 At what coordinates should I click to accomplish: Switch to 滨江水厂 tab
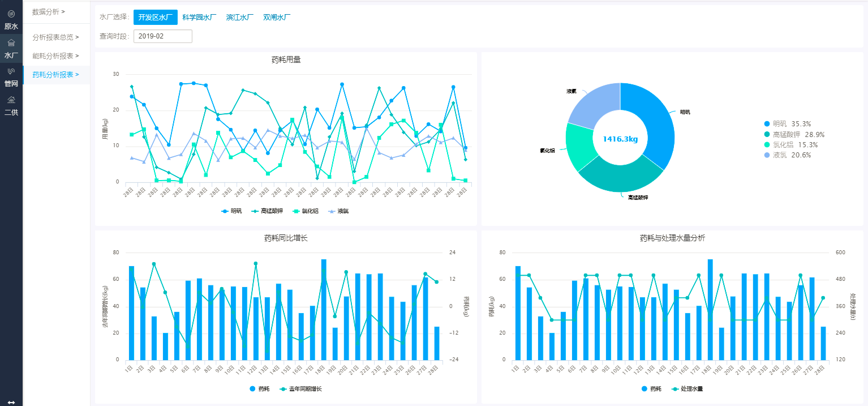tap(239, 18)
